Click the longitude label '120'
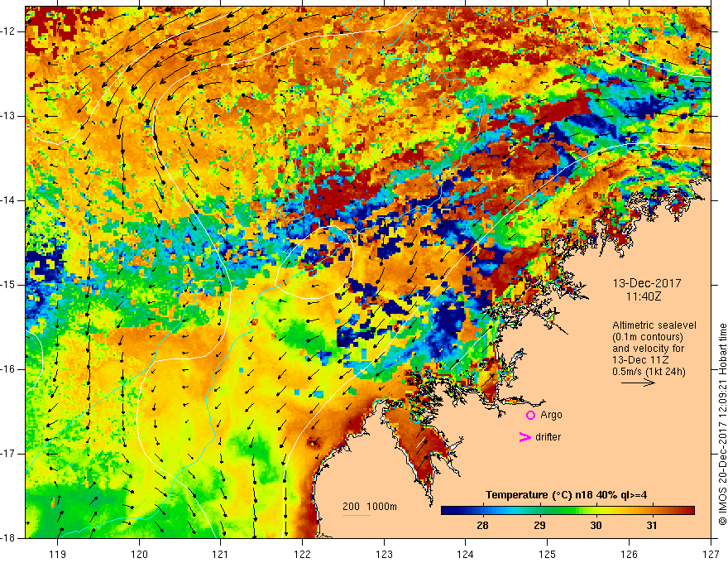This screenshot has height=563, width=728. 139,554
